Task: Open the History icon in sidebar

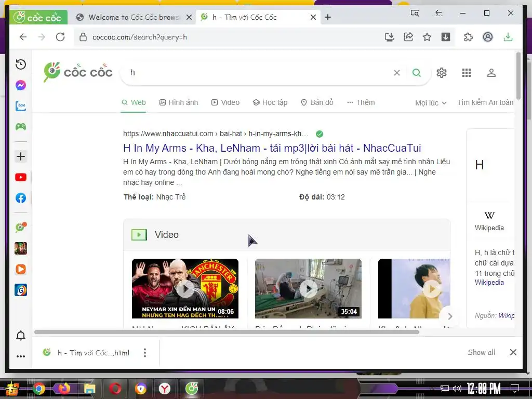Action: click(21, 64)
